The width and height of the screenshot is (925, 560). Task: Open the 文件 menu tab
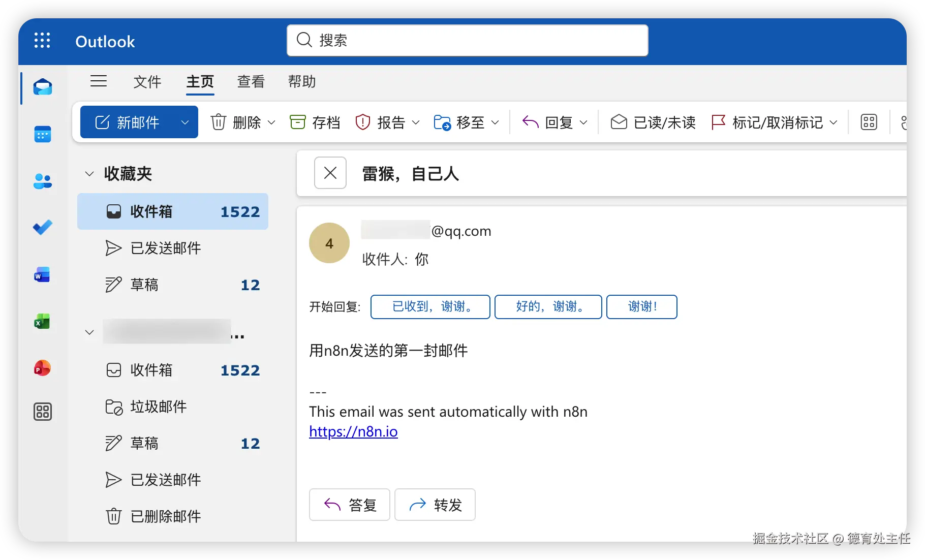click(x=147, y=81)
